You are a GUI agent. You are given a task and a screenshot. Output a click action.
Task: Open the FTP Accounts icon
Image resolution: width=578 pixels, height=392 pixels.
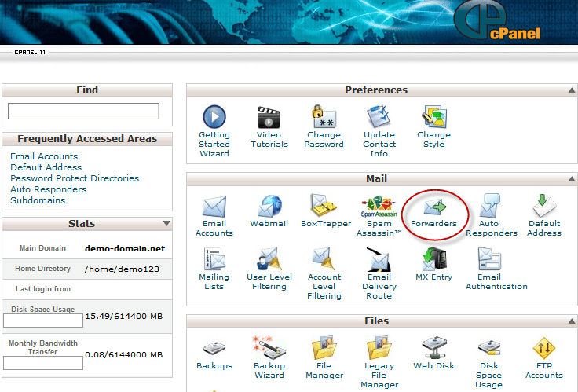544,348
